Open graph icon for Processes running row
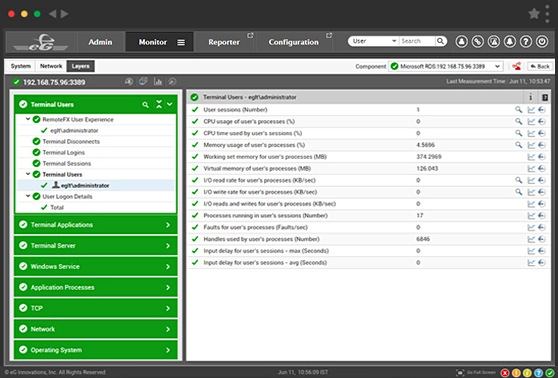This screenshot has width=558, height=378. pyautogui.click(x=531, y=216)
